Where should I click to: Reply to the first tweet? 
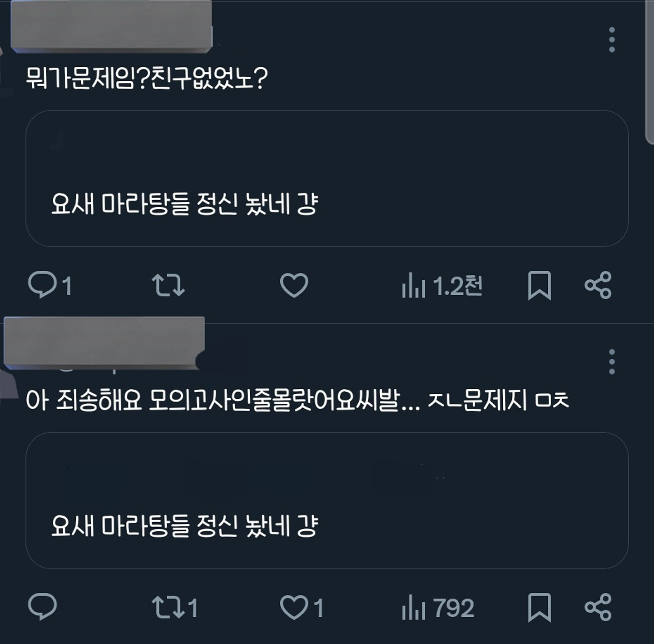pyautogui.click(x=42, y=285)
